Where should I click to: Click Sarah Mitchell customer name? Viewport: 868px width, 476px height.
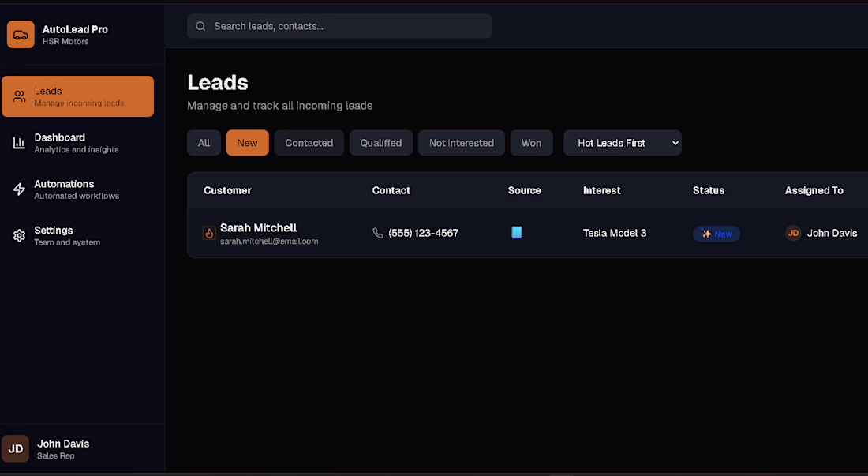(259, 227)
